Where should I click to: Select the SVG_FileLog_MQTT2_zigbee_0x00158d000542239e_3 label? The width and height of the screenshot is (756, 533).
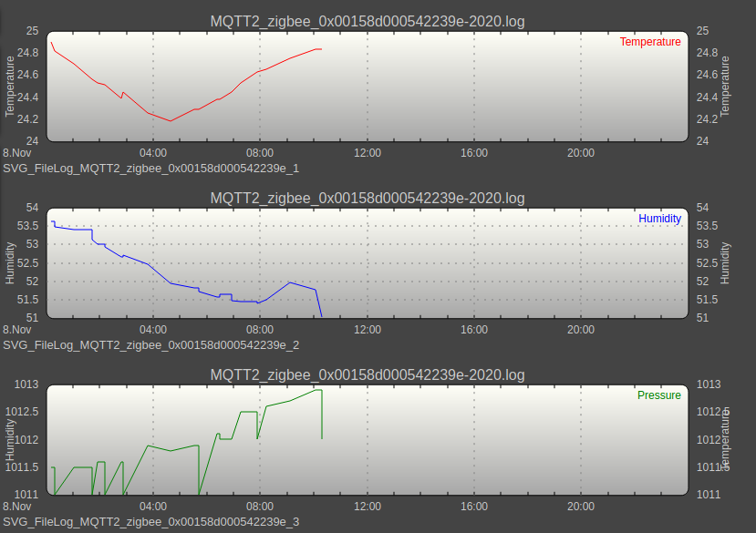coord(150,522)
